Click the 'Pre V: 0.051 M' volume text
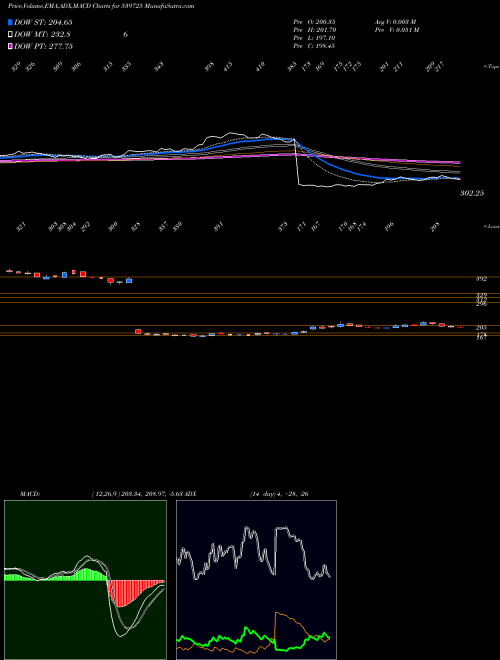This screenshot has width=500, height=660. pos(396,30)
